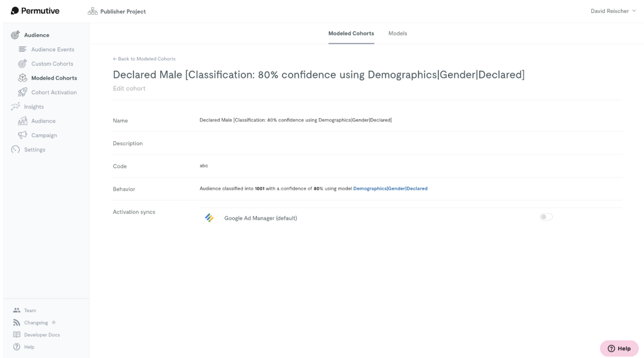Click the Custom Cohorts target icon
The width and height of the screenshot is (644, 358).
click(22, 64)
